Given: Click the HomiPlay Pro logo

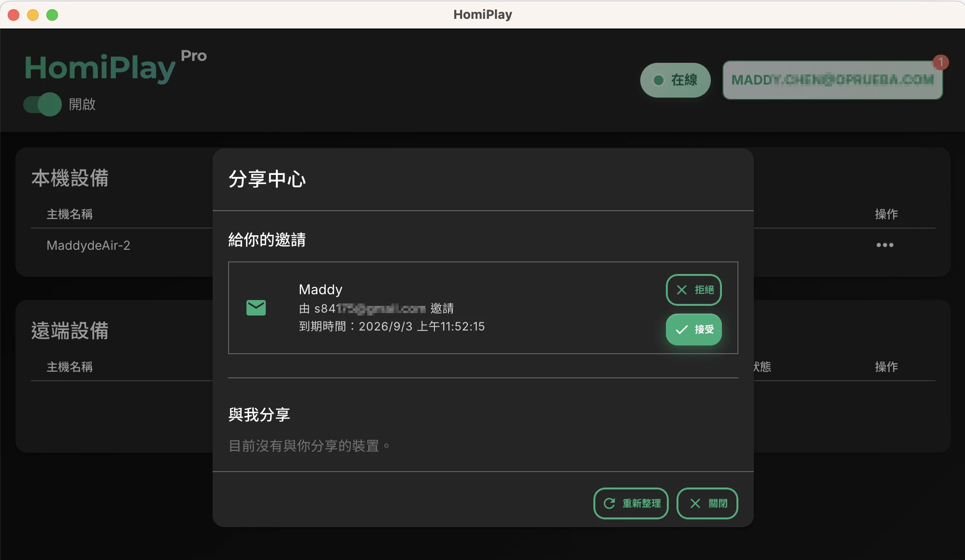Looking at the screenshot, I should point(115,66).
